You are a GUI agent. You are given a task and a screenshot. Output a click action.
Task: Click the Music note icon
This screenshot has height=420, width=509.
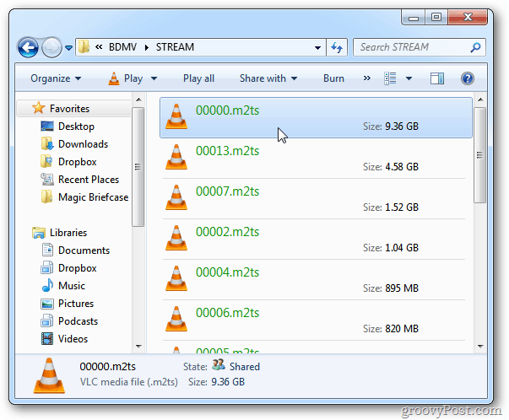[x=47, y=285]
